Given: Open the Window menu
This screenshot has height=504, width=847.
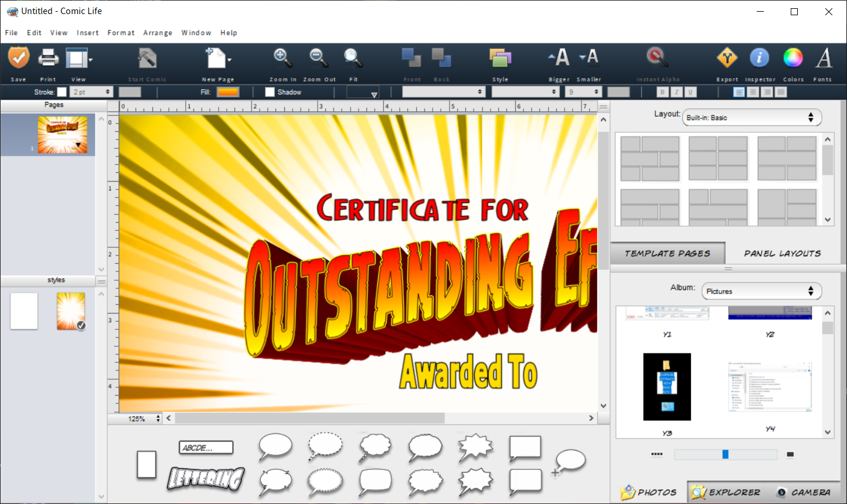Looking at the screenshot, I should (x=196, y=33).
